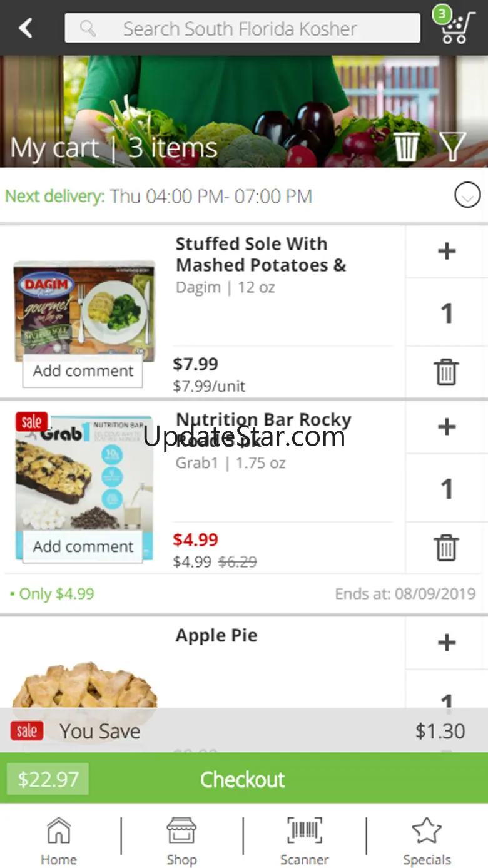
Task: Add comment to Stuffed Sole item
Action: coord(83,371)
